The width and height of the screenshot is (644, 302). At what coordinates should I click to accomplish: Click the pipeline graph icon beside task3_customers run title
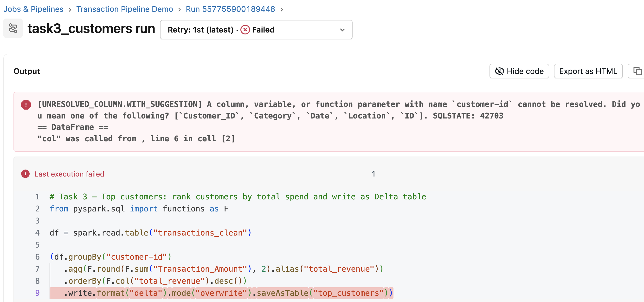pos(13,28)
